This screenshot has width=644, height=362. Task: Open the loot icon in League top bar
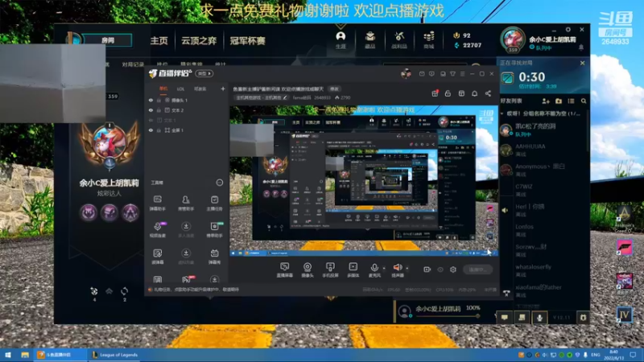tap(399, 39)
